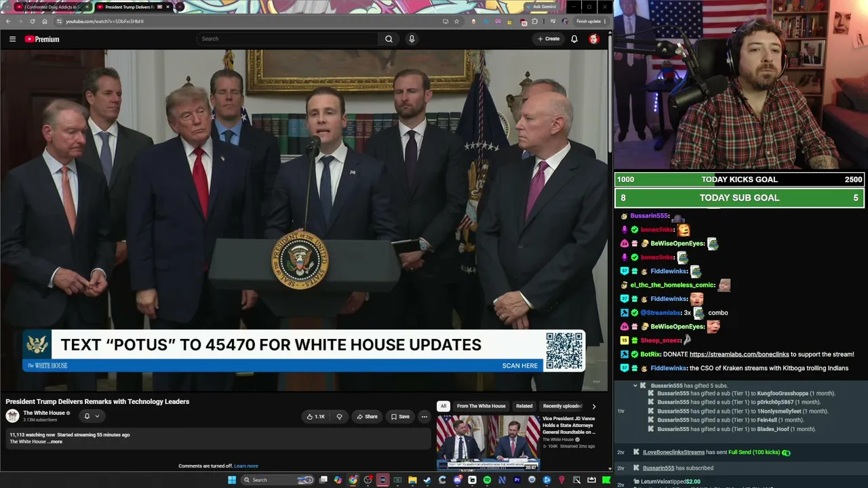The height and width of the screenshot is (488, 868).
Task: Show more filter chips with right chevron
Action: click(x=593, y=406)
